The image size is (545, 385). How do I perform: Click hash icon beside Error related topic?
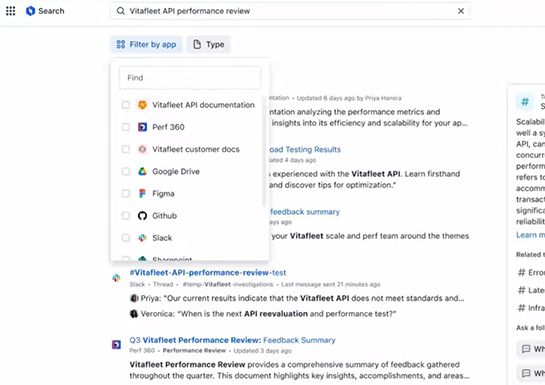tap(522, 273)
